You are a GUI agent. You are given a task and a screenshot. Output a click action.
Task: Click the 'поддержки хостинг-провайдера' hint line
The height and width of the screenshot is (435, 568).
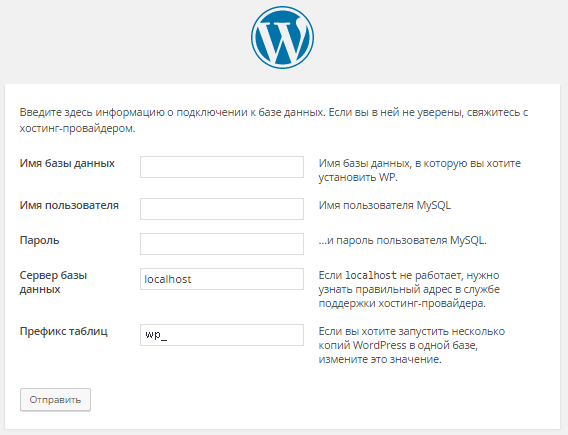pos(402,303)
